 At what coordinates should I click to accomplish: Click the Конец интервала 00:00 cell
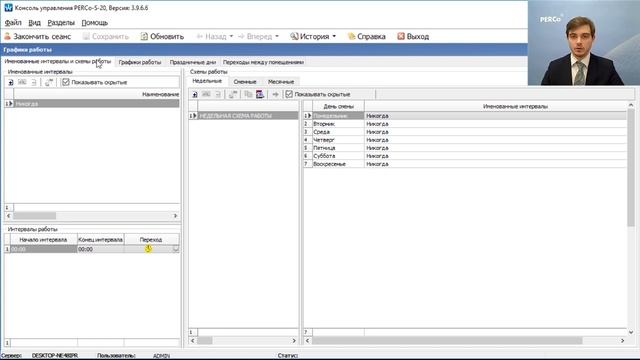click(x=100, y=249)
